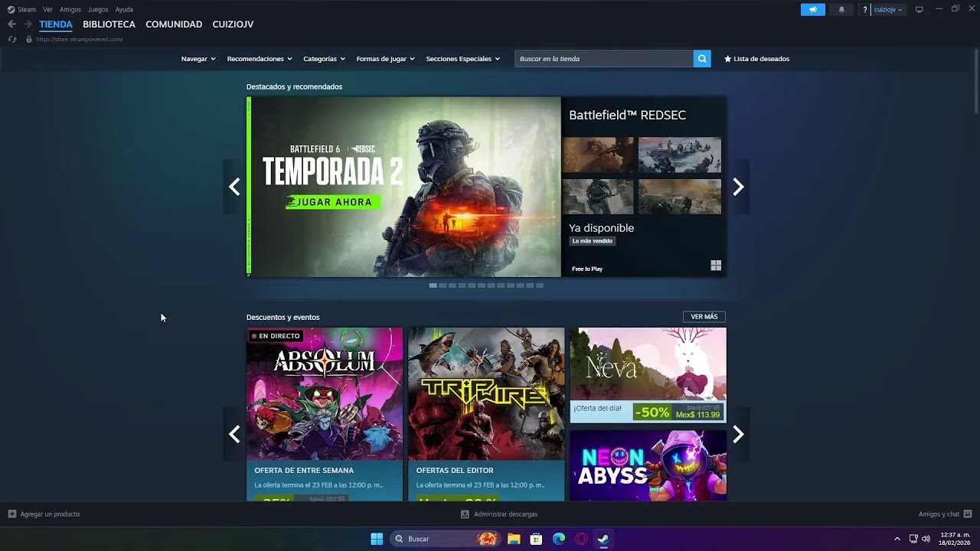
Task: Click the VER MÁS button
Action: pos(704,317)
